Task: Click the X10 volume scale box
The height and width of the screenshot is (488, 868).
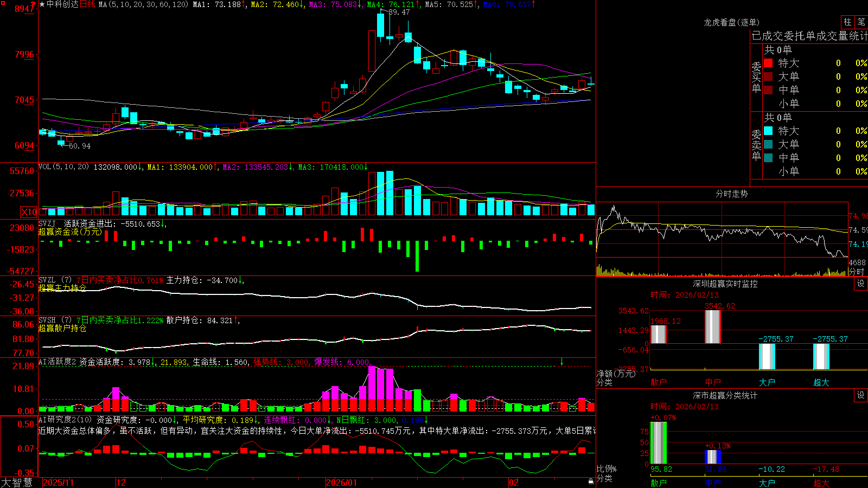Action: [x=29, y=212]
